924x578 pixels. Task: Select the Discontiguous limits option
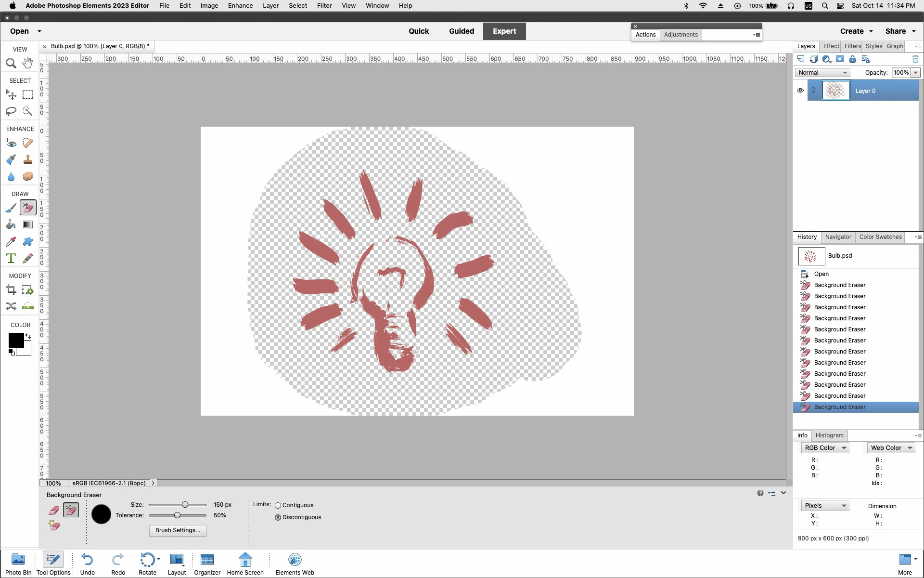point(278,517)
